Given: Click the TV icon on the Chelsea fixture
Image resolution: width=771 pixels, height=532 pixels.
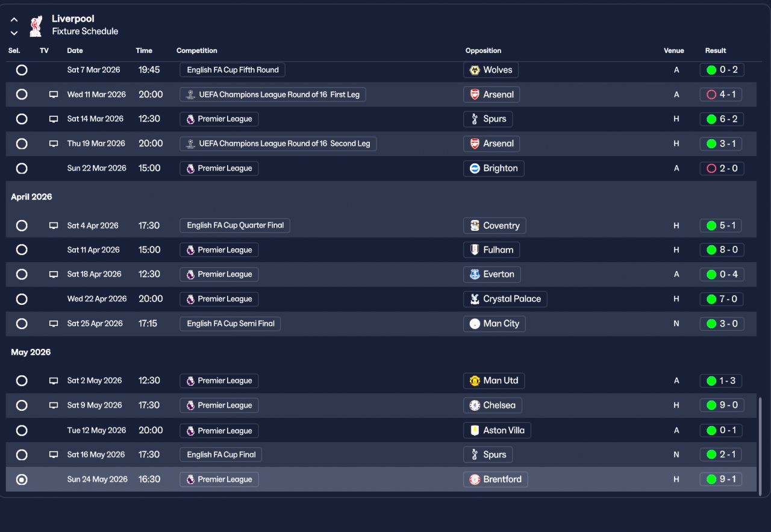Looking at the screenshot, I should coord(54,406).
